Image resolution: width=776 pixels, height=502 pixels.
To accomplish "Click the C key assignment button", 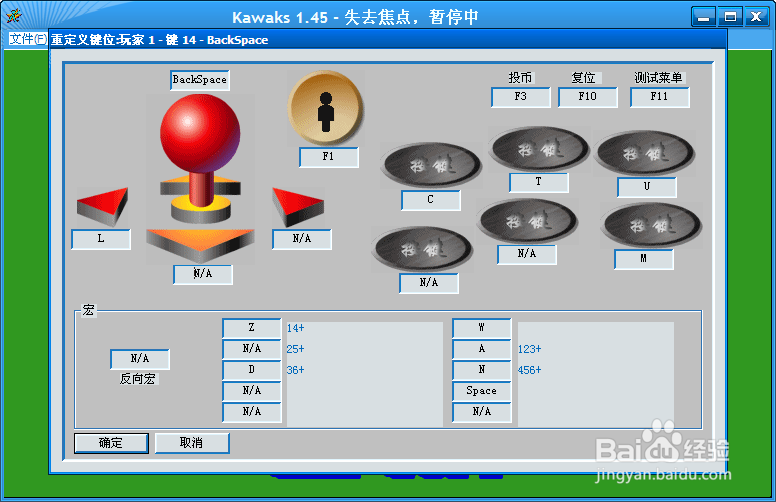I will (x=431, y=200).
